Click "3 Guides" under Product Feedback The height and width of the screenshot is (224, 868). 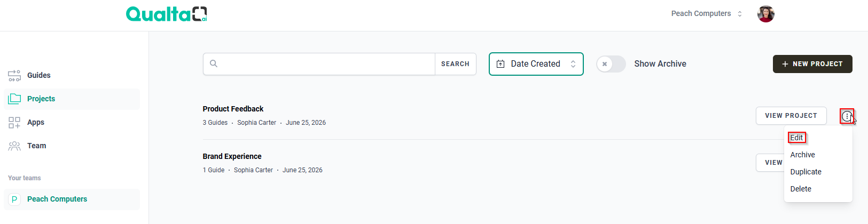pos(215,123)
